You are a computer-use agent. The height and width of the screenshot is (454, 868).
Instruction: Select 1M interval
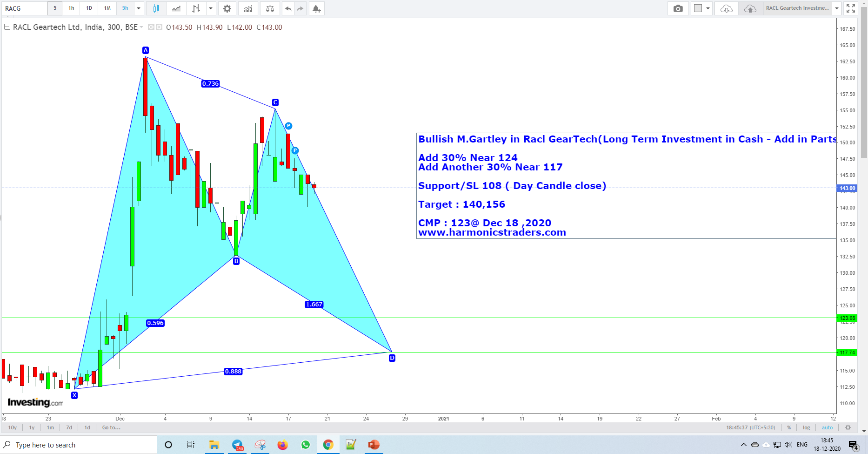107,8
